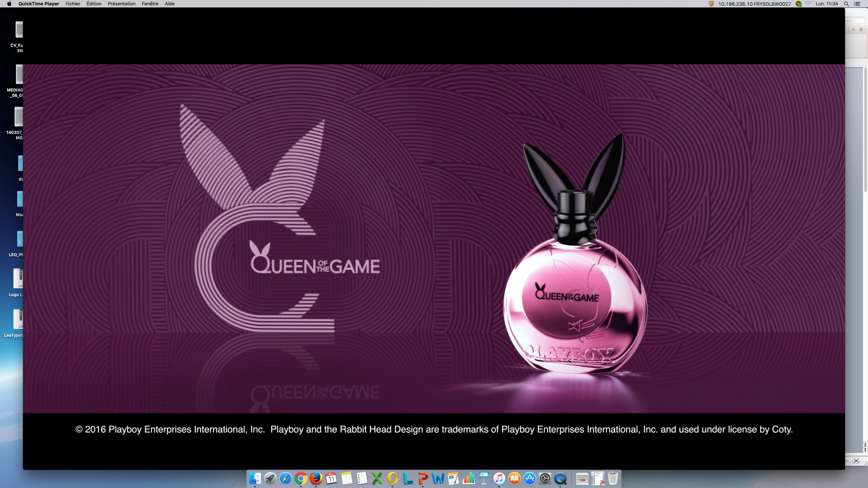Open the App Store from the dock
The height and width of the screenshot is (488, 868).
tap(530, 479)
